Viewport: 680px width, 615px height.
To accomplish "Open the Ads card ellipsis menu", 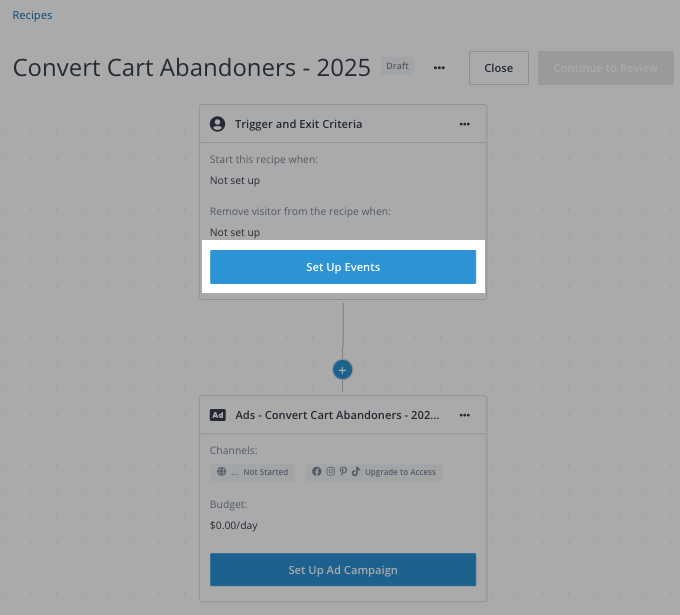I will [x=464, y=415].
